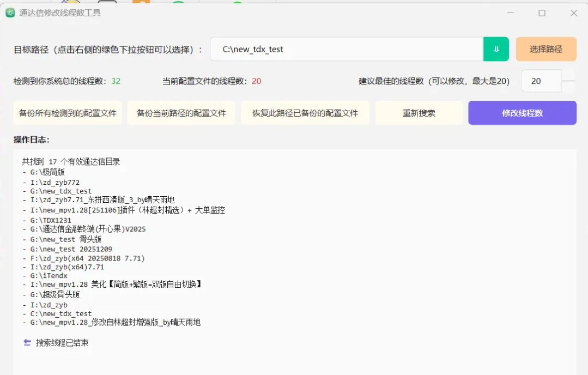Click the 重新搜索 button
Screen dimensions: 588x375
(419, 112)
